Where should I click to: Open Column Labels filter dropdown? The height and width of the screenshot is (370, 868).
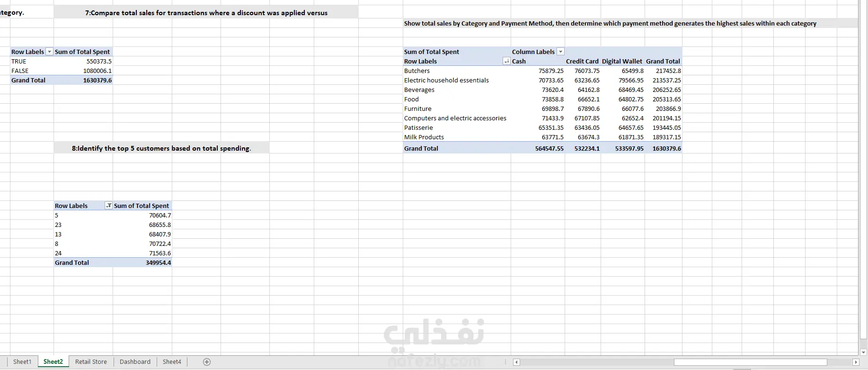click(x=560, y=52)
